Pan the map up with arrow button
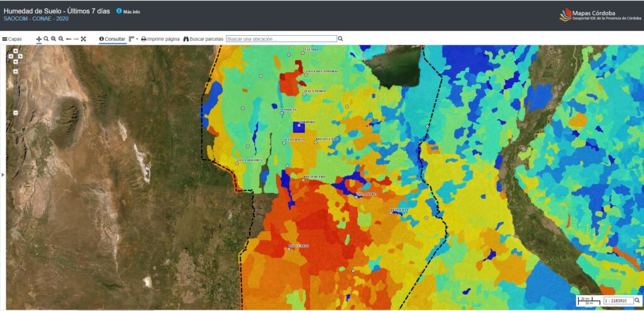The height and width of the screenshot is (311, 644). pyautogui.click(x=15, y=52)
